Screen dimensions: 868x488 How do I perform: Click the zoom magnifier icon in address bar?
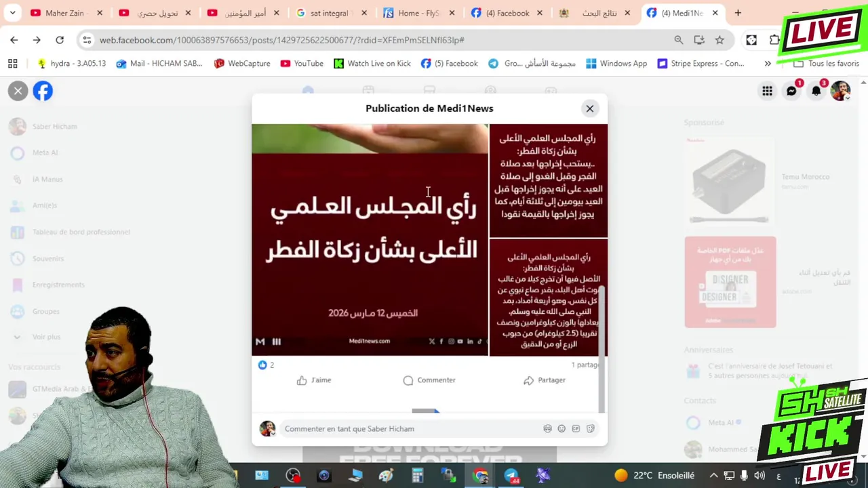tap(679, 40)
